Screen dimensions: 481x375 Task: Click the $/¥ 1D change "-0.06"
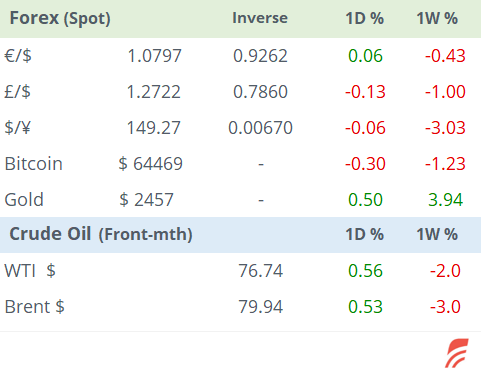365,128
